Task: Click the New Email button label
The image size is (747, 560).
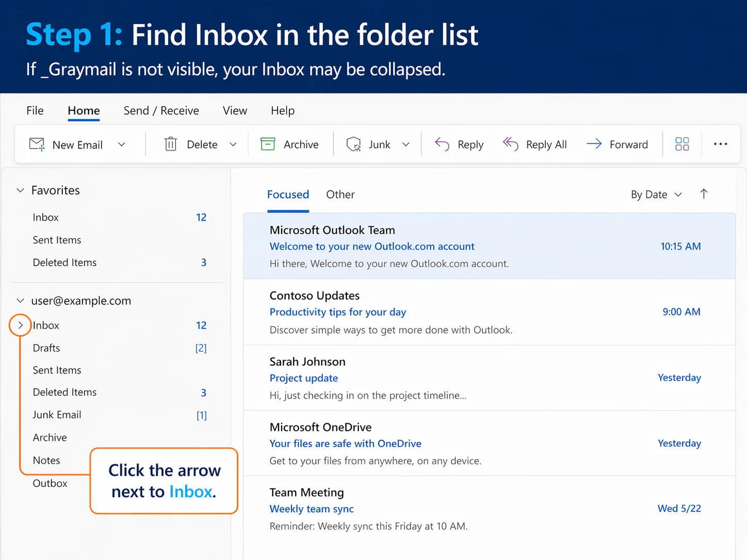Action: pos(77,145)
